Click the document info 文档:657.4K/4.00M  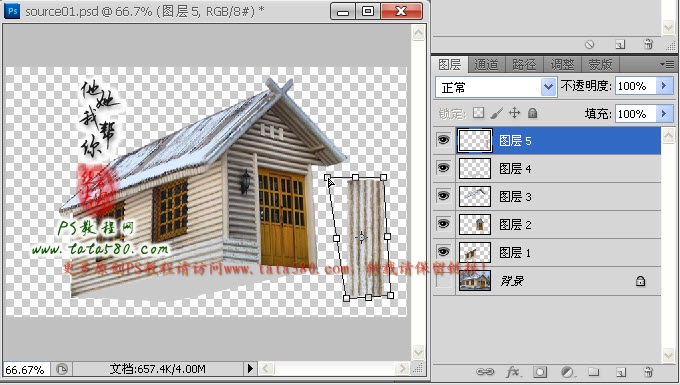pyautogui.click(x=157, y=369)
